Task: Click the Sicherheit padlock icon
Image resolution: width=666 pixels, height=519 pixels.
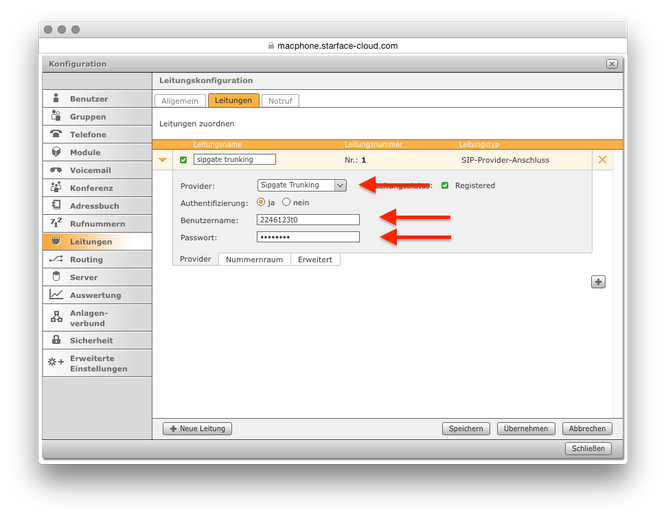Action: pyautogui.click(x=56, y=340)
